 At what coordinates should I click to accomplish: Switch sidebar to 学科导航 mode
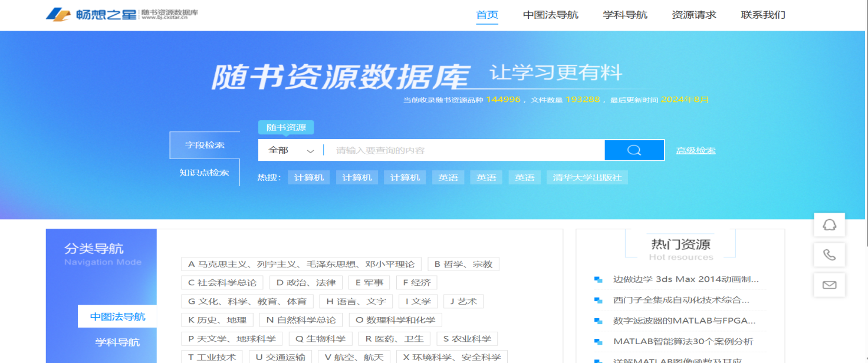point(117,342)
